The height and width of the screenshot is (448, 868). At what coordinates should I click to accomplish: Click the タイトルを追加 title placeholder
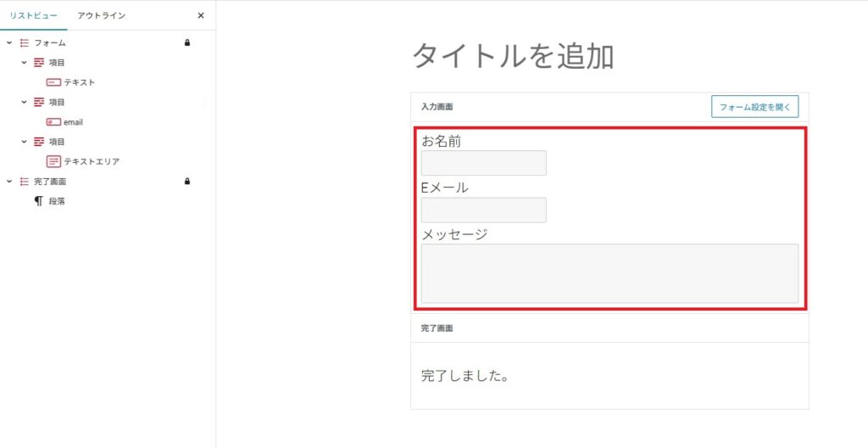tap(513, 56)
